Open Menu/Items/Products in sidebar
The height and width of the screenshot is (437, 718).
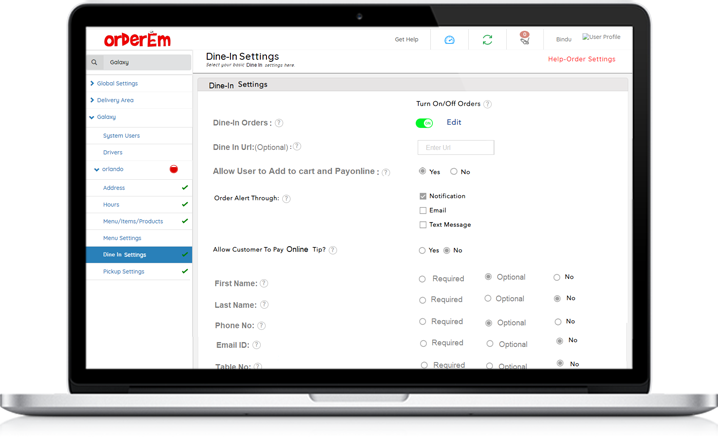[x=133, y=221]
